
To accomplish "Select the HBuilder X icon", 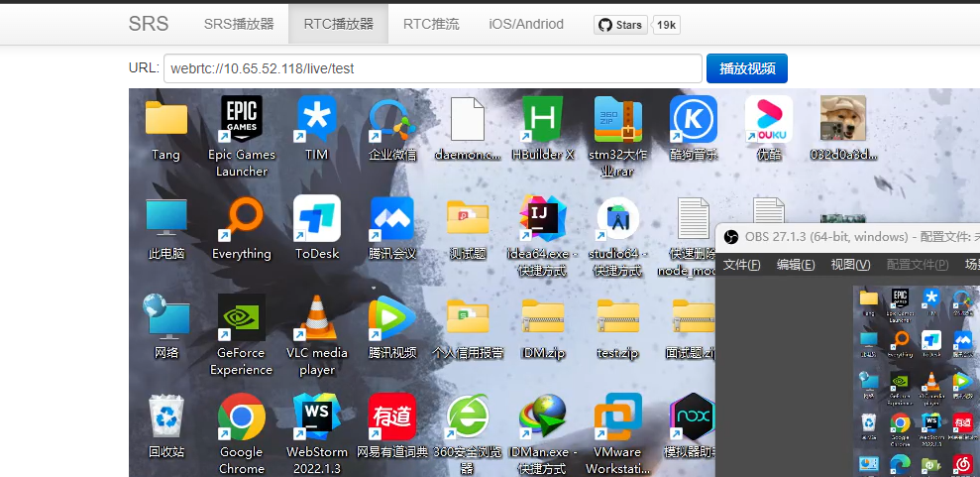I will [542, 119].
